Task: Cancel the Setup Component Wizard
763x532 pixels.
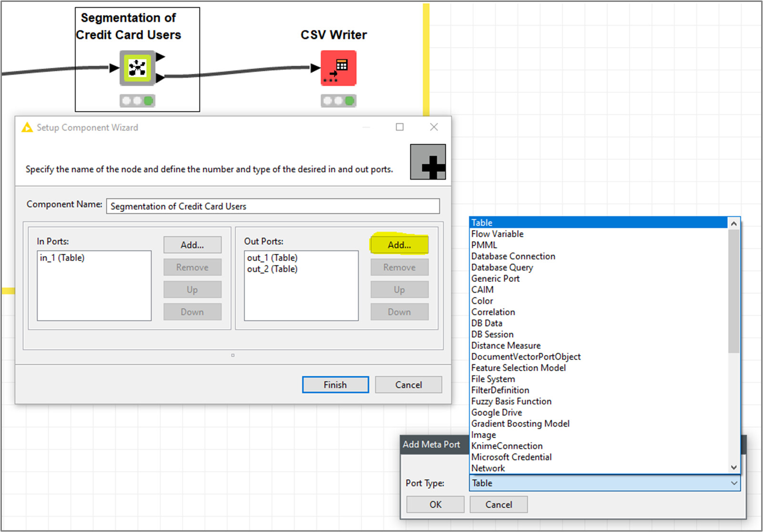Action: tap(408, 385)
